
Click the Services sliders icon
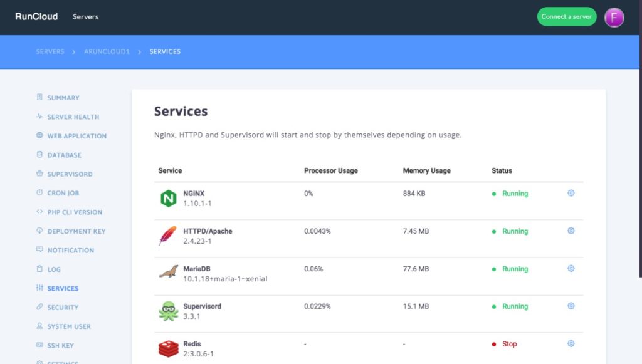pos(39,288)
